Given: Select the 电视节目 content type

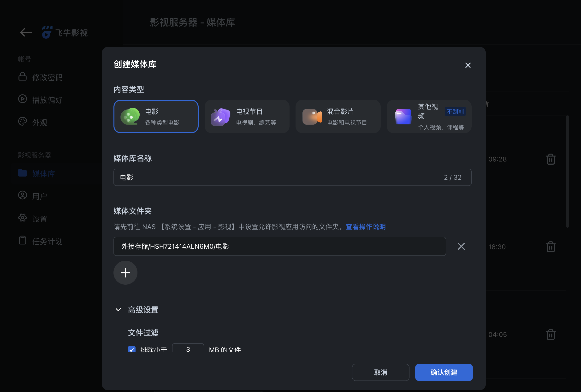Looking at the screenshot, I should coord(247,116).
